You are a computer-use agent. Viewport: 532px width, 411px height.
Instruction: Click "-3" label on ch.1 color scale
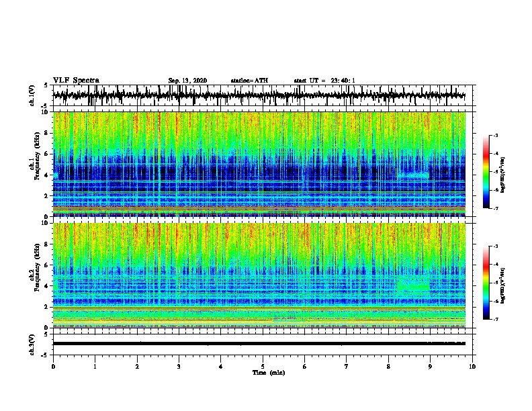point(496,135)
